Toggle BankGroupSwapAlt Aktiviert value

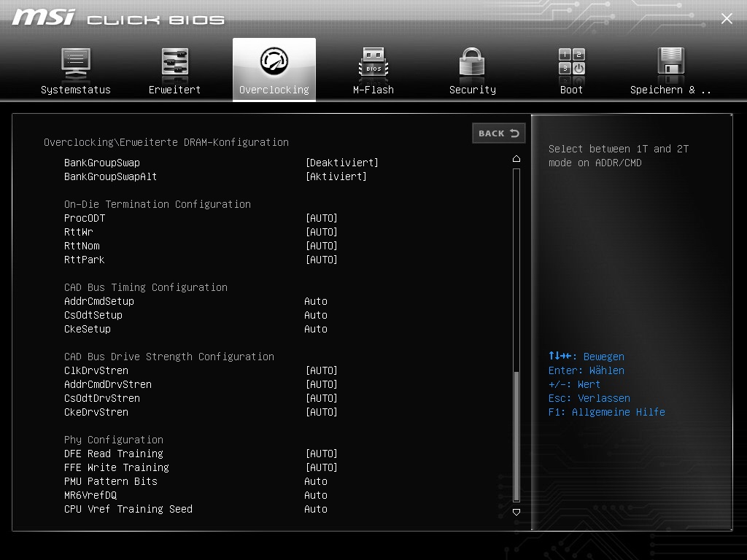[336, 176]
